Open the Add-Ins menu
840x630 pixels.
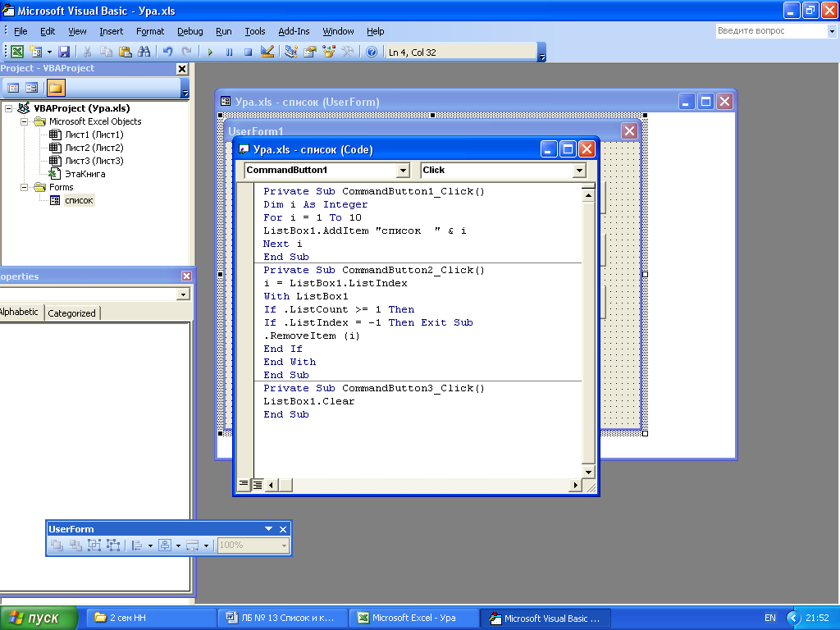click(x=294, y=32)
